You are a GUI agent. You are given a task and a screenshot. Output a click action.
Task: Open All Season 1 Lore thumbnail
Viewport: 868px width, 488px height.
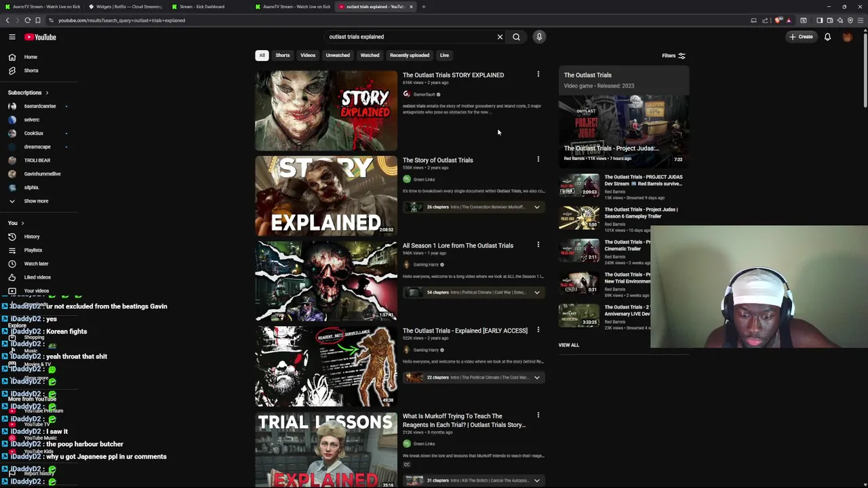326,281
